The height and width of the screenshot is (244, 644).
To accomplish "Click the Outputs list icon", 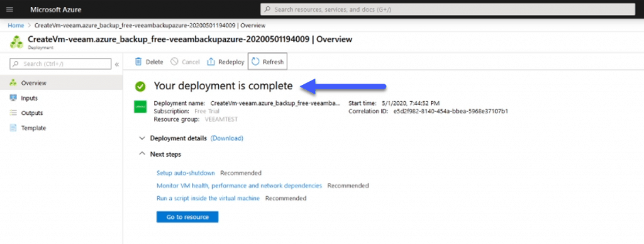I will (x=13, y=113).
